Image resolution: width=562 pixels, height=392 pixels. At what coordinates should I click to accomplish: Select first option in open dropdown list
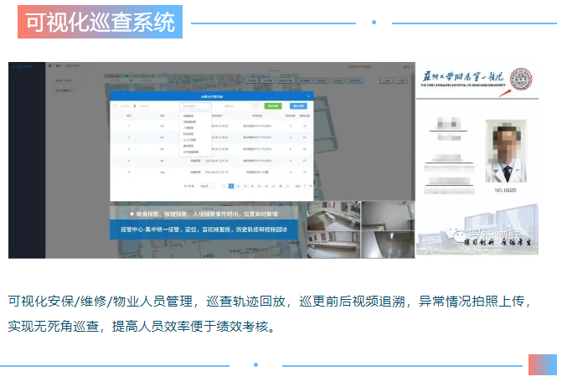pyautogui.click(x=188, y=116)
